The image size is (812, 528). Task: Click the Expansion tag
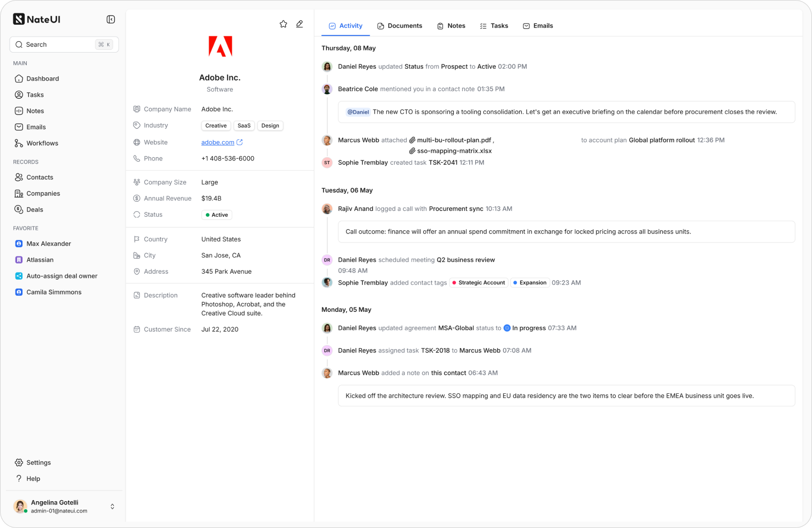(x=530, y=283)
